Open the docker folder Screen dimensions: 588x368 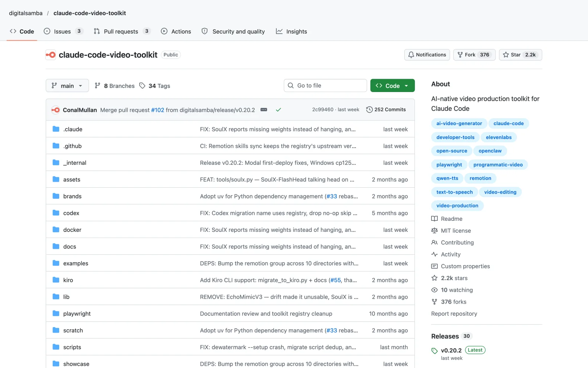(72, 230)
